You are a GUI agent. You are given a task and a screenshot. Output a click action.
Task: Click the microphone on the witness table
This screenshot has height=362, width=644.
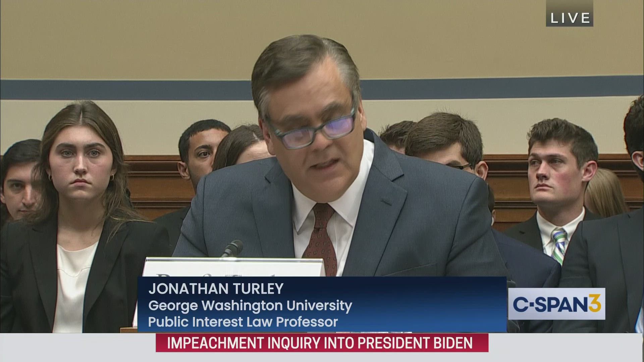coord(232,249)
